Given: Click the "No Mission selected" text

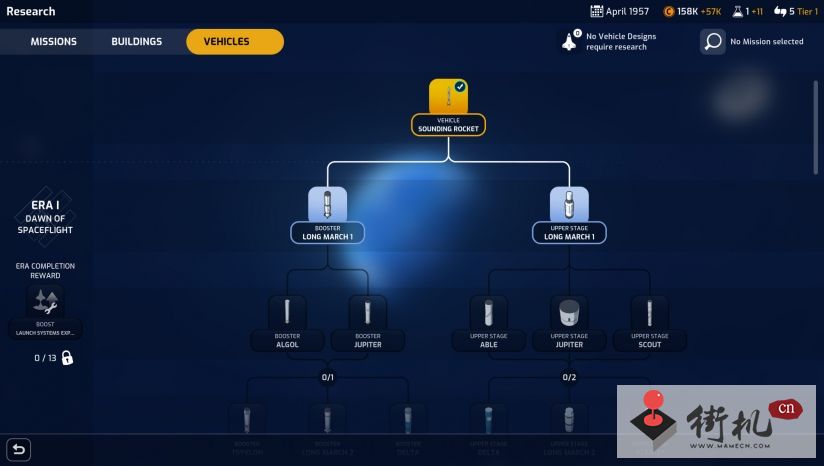Looking at the screenshot, I should click(x=767, y=42).
